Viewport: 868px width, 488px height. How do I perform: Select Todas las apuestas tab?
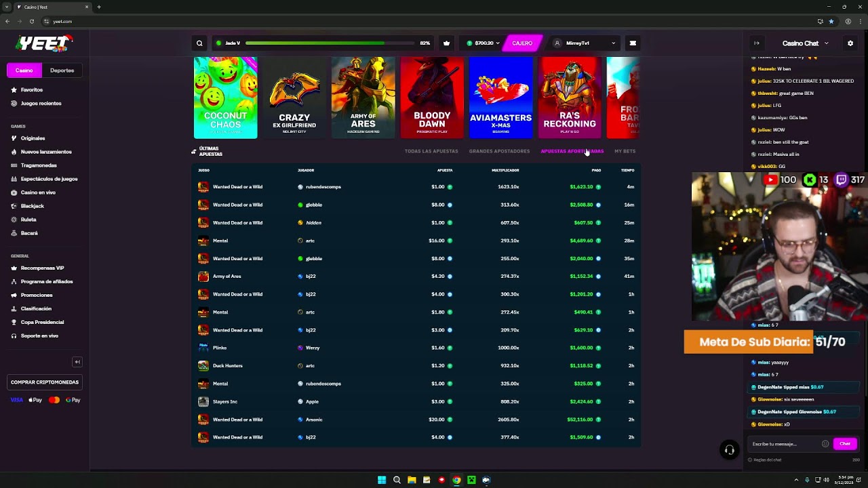point(431,151)
